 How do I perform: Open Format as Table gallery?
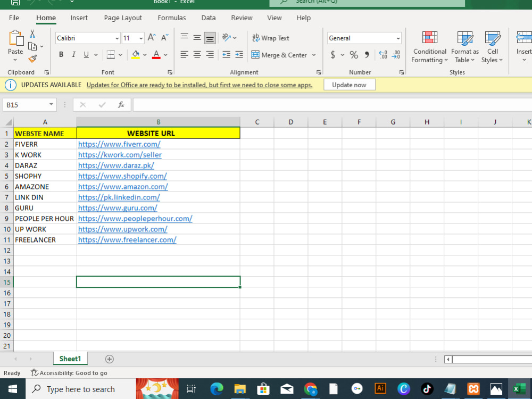coord(464,47)
